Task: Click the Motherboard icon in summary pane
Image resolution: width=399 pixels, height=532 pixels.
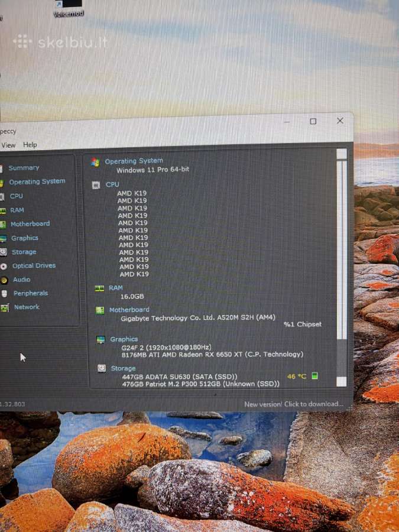Action: coord(100,310)
